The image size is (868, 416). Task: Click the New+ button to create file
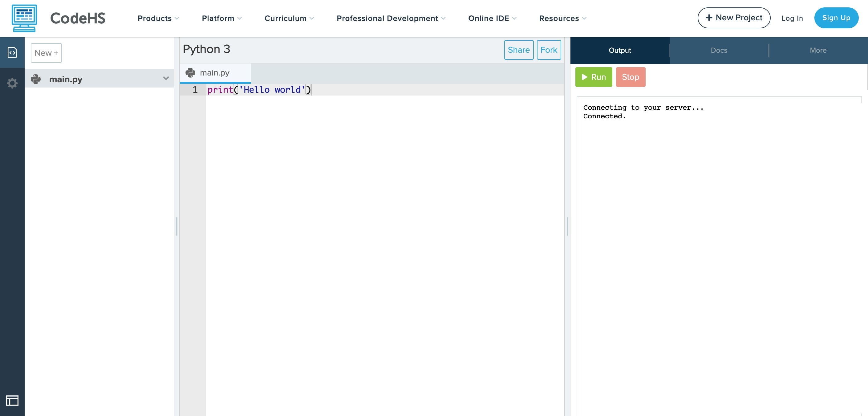46,53
